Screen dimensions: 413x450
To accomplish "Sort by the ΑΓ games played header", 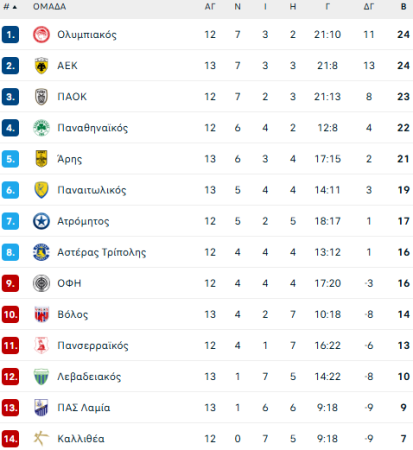I will pos(210,7).
